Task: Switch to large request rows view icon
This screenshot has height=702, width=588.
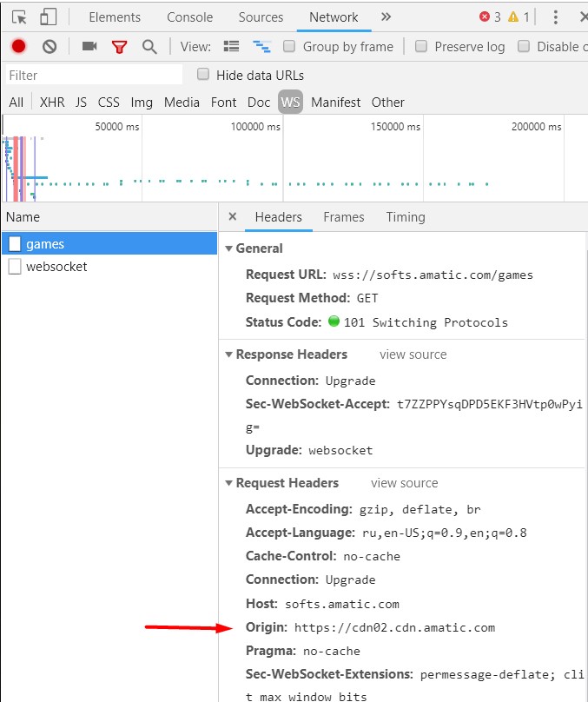Action: click(232, 47)
